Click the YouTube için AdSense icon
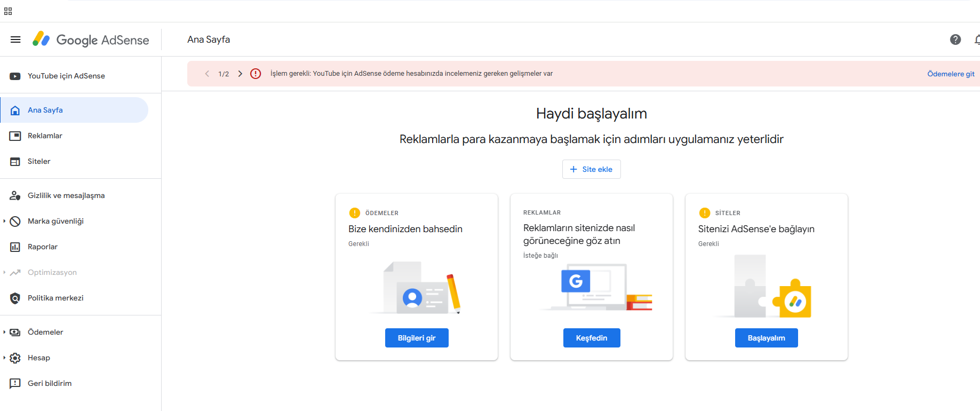This screenshot has width=980, height=411. [x=15, y=76]
